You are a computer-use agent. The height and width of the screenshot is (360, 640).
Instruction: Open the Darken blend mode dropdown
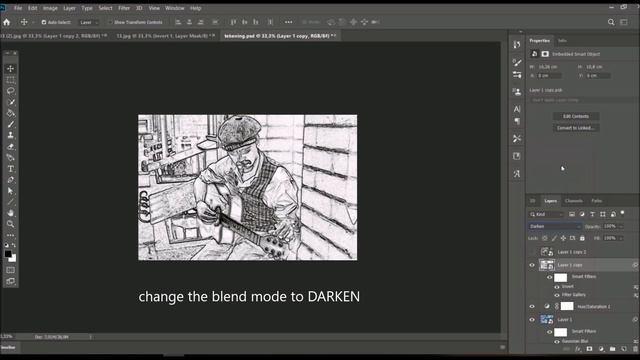[x=555, y=226]
